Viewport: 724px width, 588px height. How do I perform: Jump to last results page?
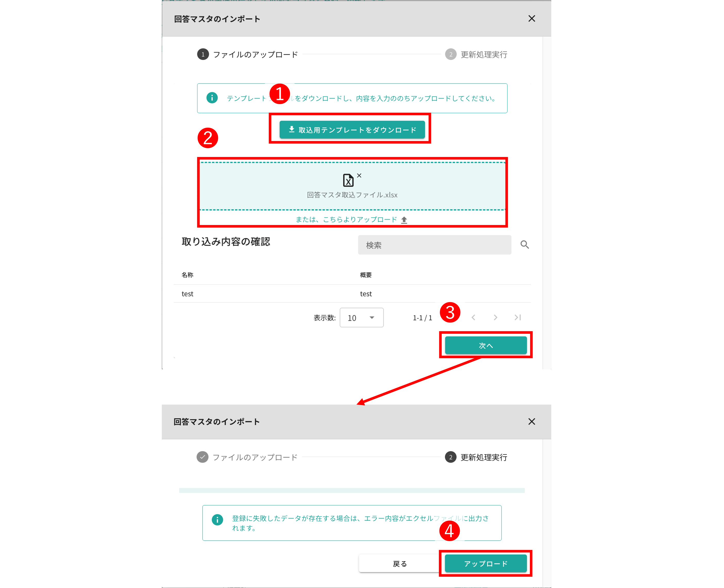[517, 317]
